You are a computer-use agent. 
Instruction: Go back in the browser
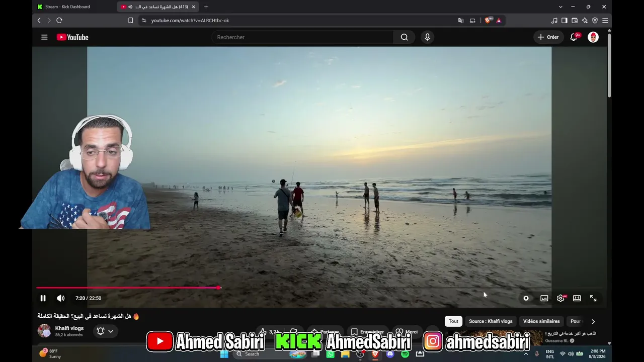pos(39,20)
